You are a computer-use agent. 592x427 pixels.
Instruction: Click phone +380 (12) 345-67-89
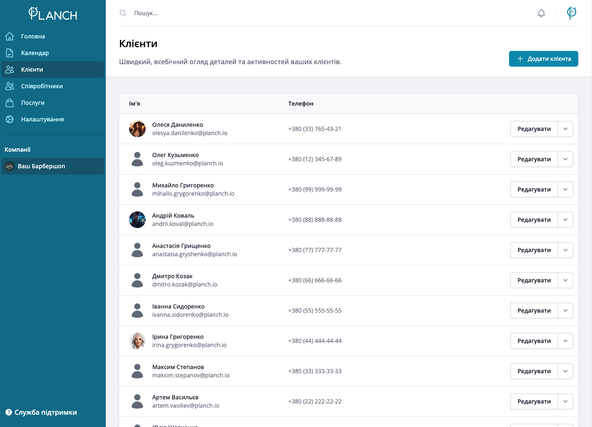pyautogui.click(x=315, y=159)
